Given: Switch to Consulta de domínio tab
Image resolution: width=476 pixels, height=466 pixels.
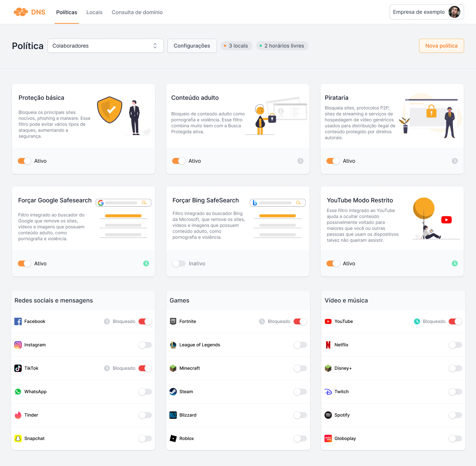Looking at the screenshot, I should [x=137, y=12].
